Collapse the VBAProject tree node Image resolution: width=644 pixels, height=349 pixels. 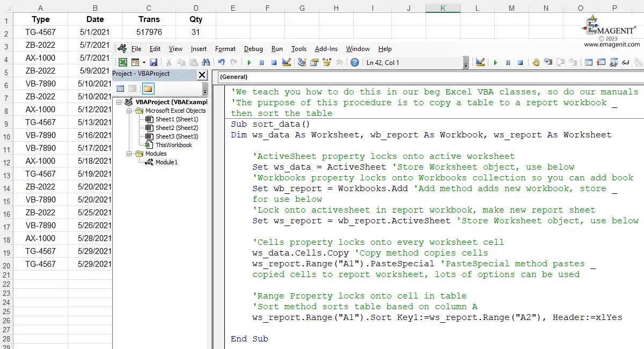click(x=118, y=102)
